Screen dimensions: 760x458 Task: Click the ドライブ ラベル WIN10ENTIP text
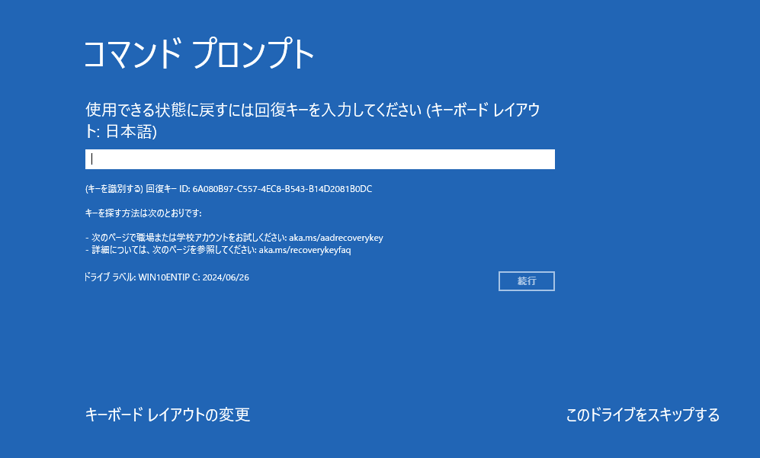166,277
